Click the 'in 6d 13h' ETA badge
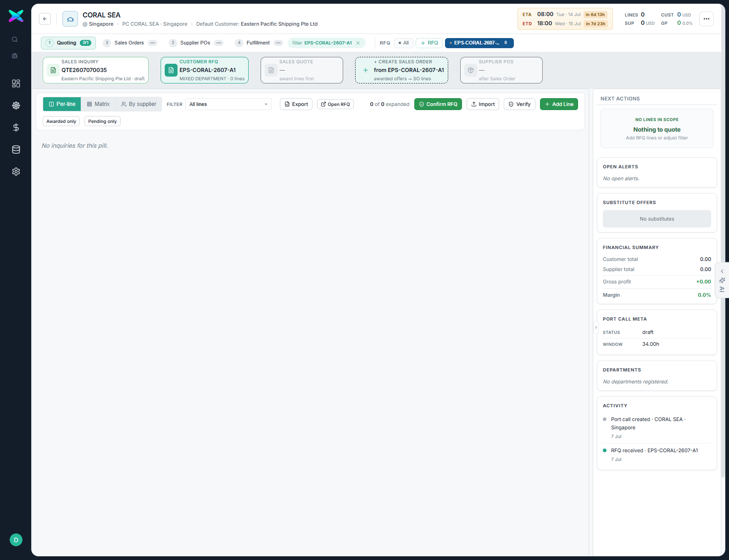This screenshot has height=560, width=729. pyautogui.click(x=595, y=15)
